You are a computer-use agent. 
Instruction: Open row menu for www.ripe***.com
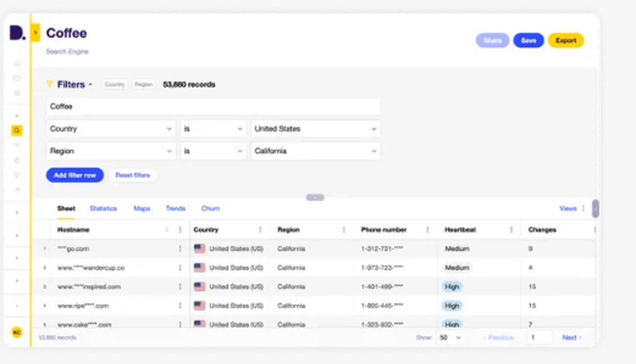[180, 306]
